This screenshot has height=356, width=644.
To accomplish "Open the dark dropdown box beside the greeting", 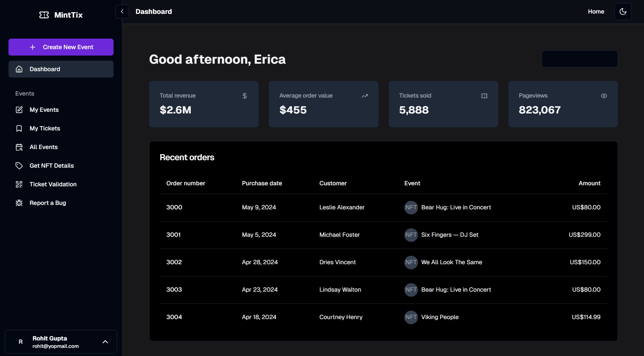I will pyautogui.click(x=580, y=59).
